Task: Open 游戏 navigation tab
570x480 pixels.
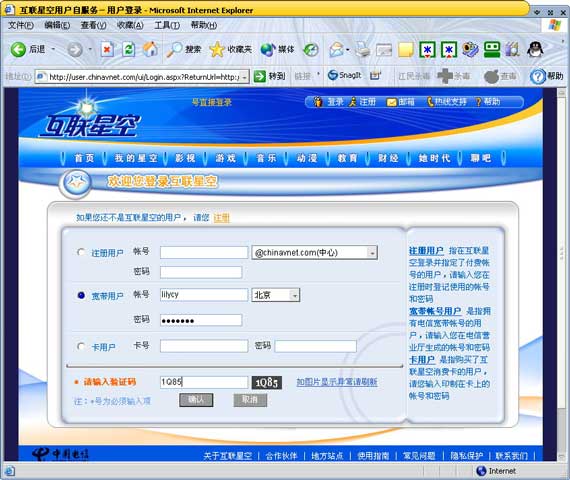Action: (x=225, y=158)
